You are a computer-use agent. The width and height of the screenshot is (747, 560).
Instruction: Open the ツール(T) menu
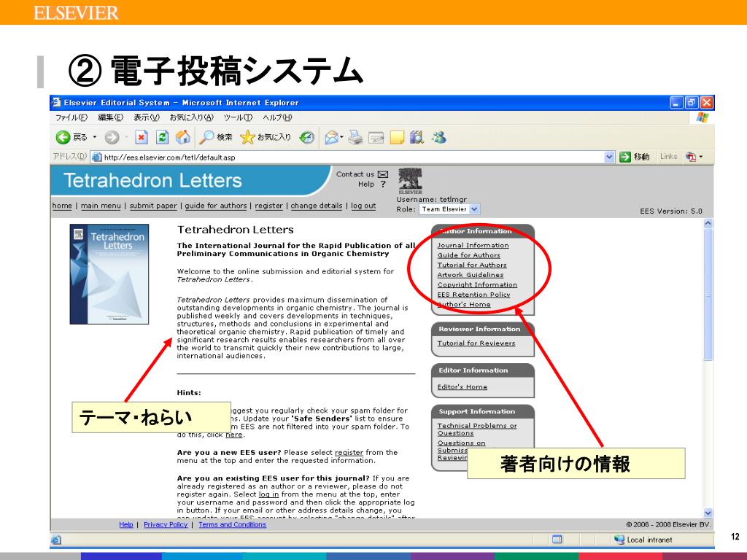(238, 117)
